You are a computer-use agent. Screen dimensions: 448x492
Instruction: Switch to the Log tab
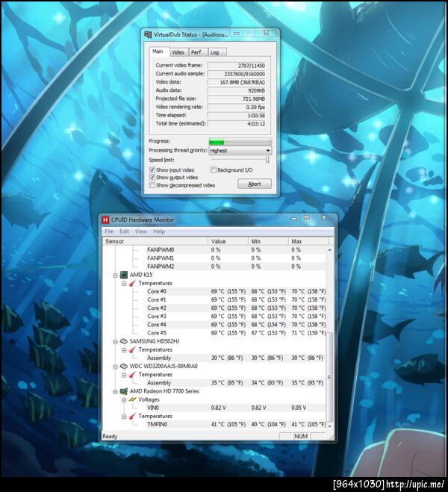click(x=216, y=52)
